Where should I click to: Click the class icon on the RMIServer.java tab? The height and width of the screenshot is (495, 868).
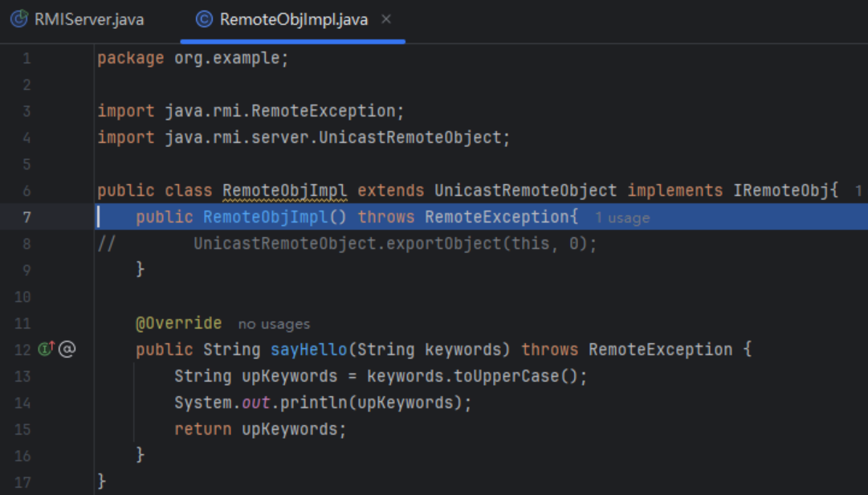click(x=18, y=19)
